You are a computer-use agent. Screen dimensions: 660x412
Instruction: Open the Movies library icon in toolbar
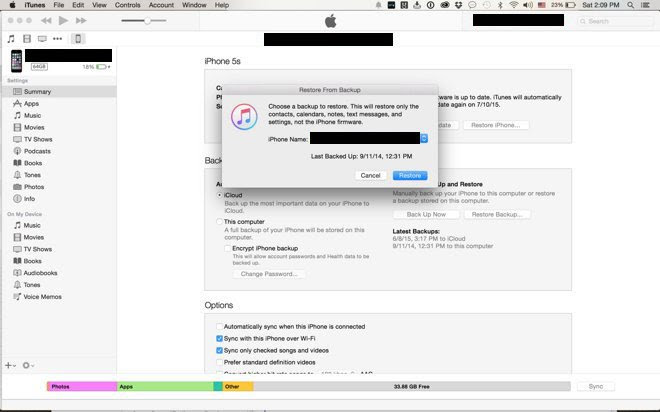(x=27, y=39)
